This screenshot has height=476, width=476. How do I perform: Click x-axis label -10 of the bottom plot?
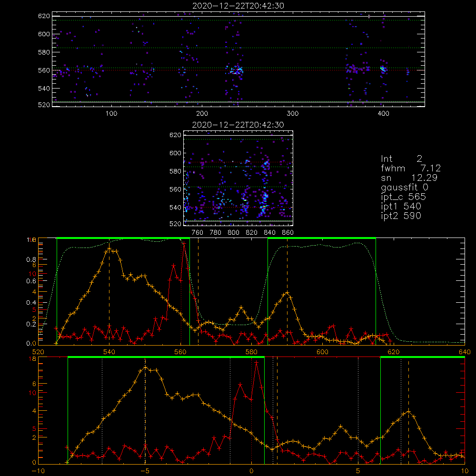(38, 471)
